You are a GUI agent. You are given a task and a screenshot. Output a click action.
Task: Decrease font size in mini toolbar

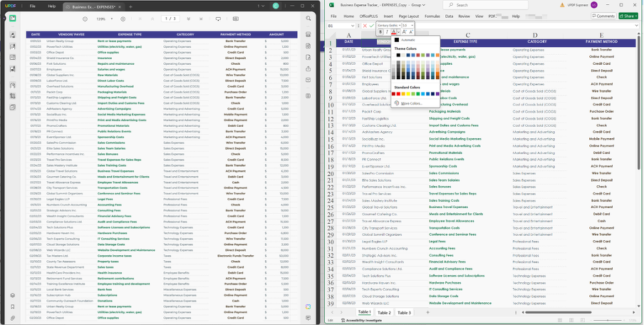point(411,31)
